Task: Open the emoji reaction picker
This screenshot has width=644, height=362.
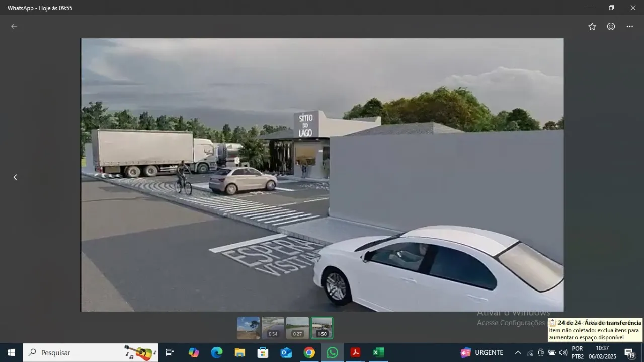Action: pyautogui.click(x=611, y=27)
